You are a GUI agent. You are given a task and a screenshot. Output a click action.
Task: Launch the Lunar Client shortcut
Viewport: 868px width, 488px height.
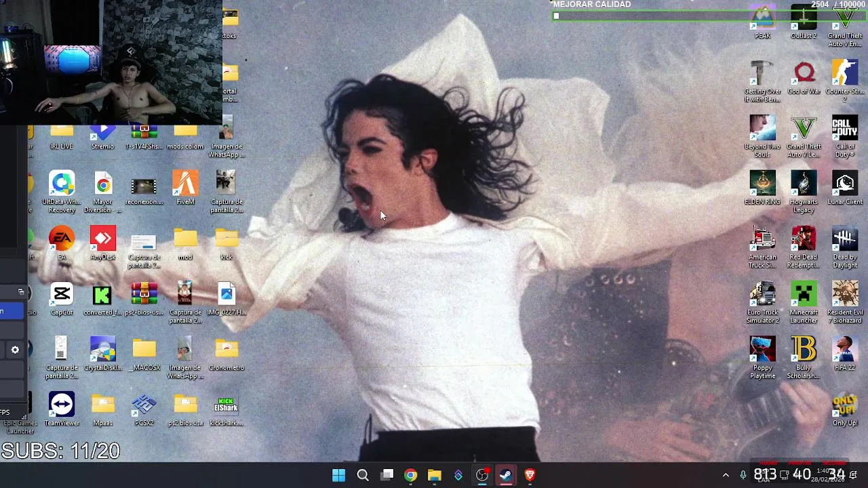[845, 188]
